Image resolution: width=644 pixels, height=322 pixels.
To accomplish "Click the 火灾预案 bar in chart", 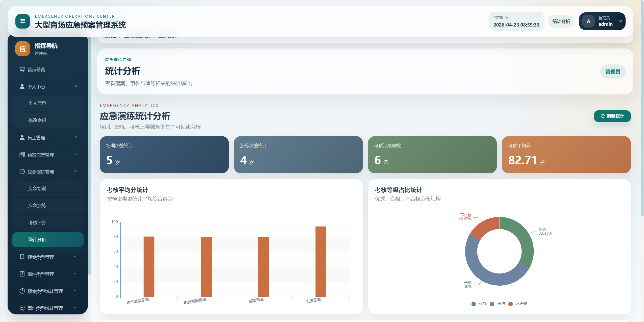I will (x=321, y=261).
